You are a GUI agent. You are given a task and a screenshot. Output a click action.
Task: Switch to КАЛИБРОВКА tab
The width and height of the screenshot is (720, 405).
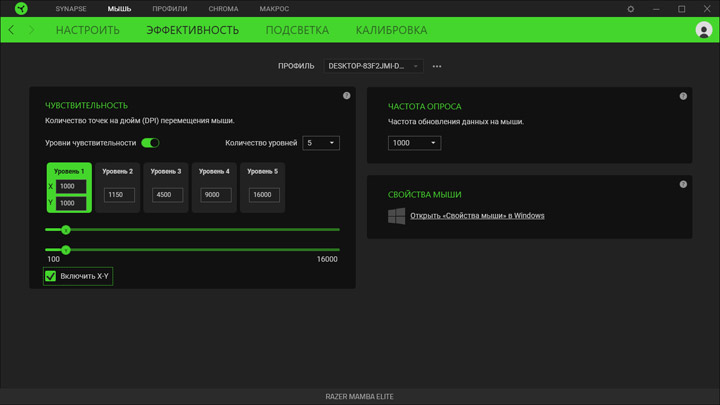click(391, 30)
